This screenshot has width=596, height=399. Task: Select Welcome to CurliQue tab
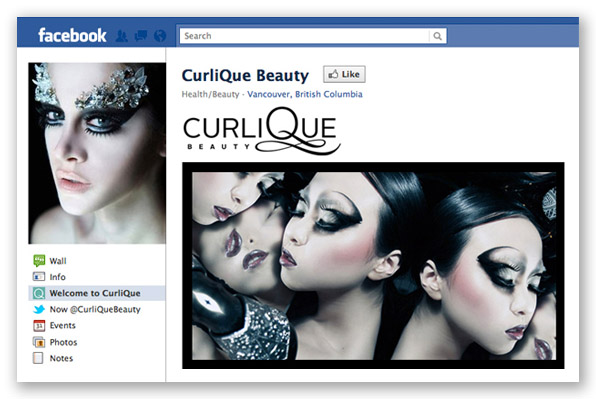click(97, 293)
